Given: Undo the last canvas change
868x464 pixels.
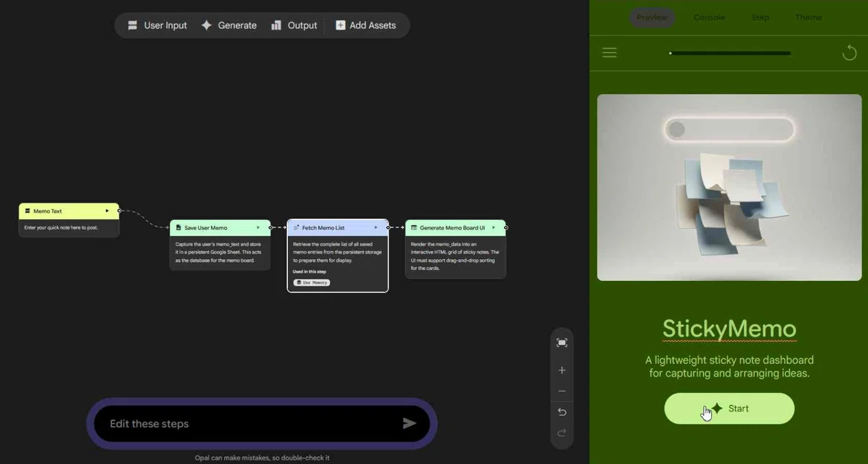Looking at the screenshot, I should 562,412.
